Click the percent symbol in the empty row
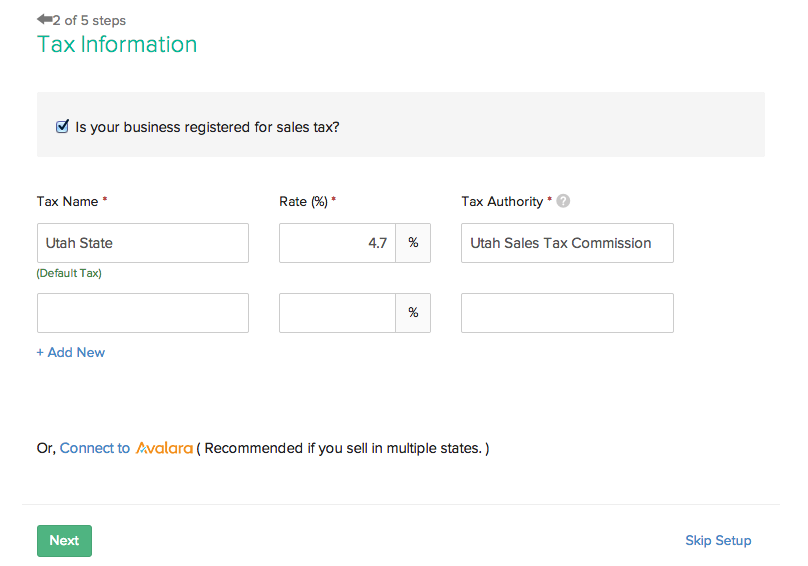The width and height of the screenshot is (808, 566). coord(413,313)
